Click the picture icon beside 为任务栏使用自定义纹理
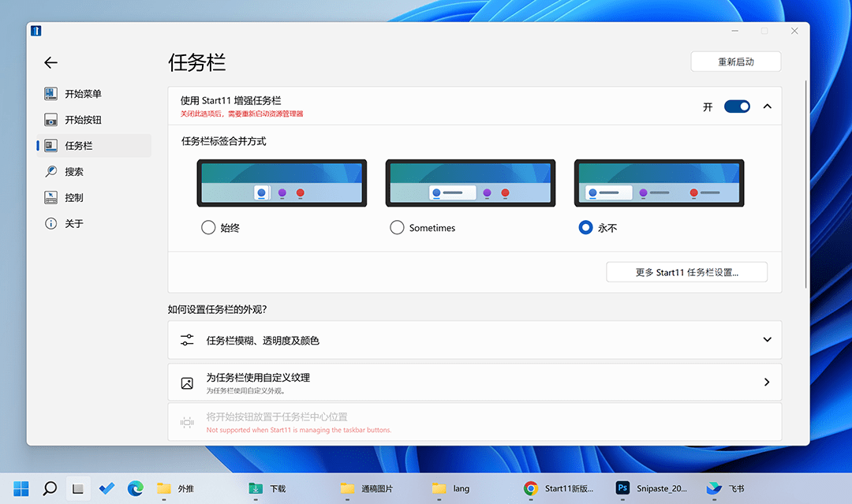The image size is (852, 504). [187, 383]
